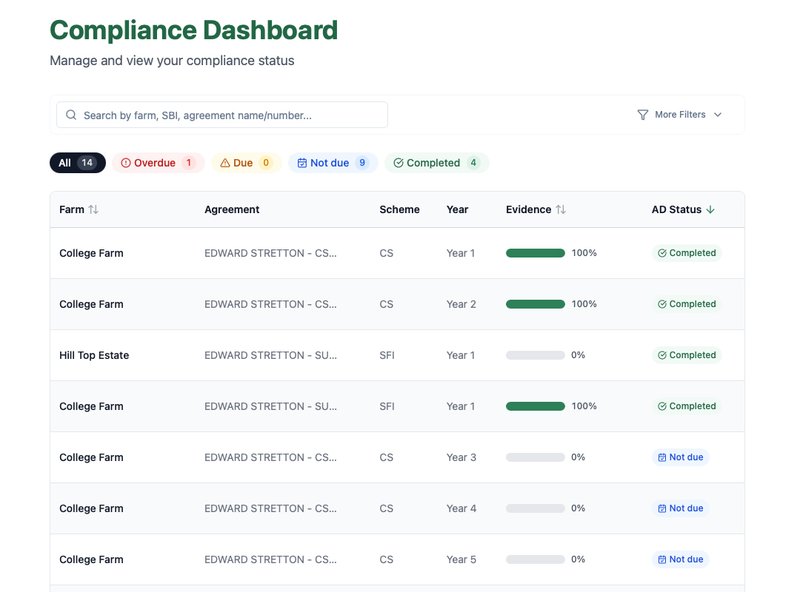This screenshot has width=800, height=592.
Task: Toggle the AD Status descending sort arrow
Action: pos(710,209)
